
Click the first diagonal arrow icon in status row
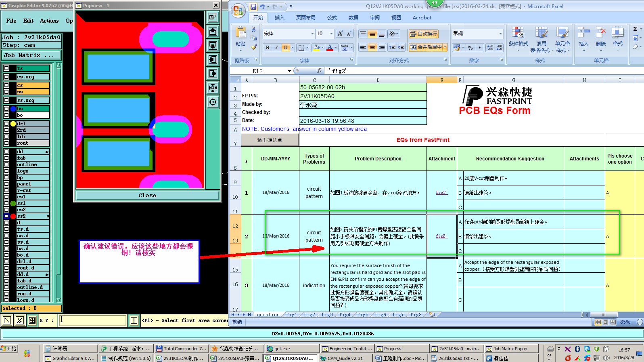(7, 320)
